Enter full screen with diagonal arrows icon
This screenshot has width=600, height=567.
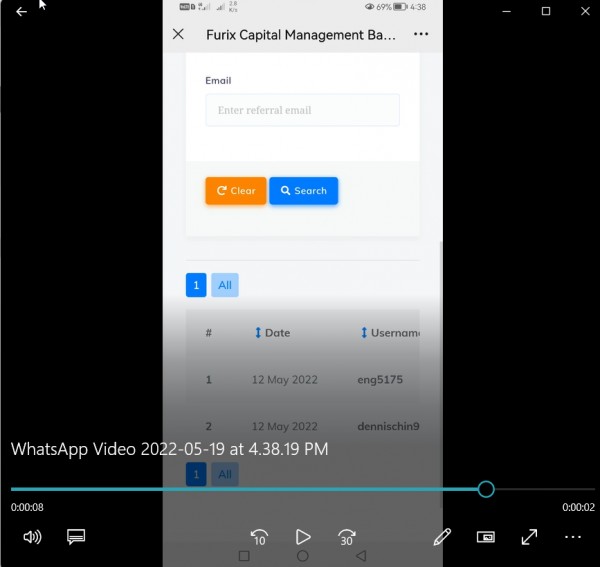tap(529, 537)
